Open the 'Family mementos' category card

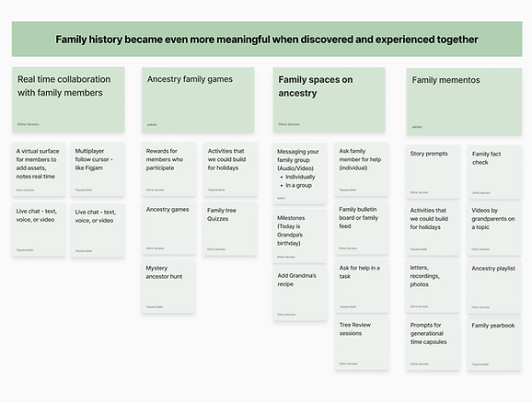[x=464, y=101]
